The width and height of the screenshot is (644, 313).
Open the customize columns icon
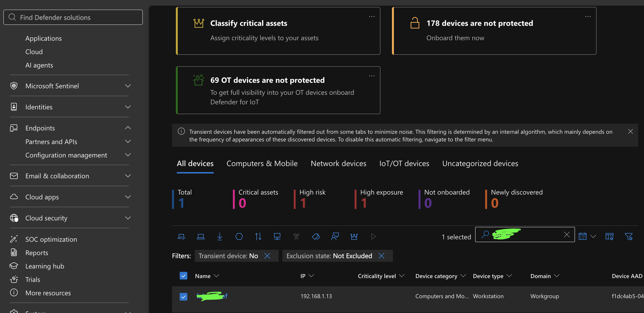coord(609,236)
